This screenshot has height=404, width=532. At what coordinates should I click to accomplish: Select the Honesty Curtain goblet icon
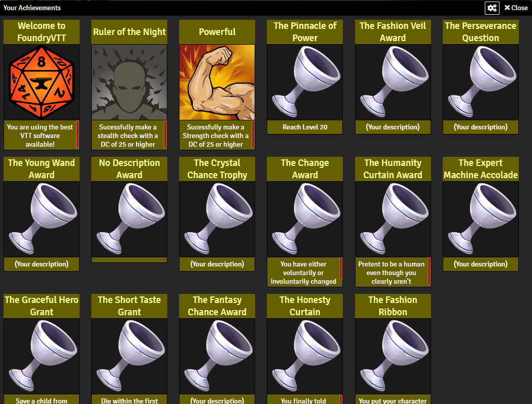click(x=305, y=356)
